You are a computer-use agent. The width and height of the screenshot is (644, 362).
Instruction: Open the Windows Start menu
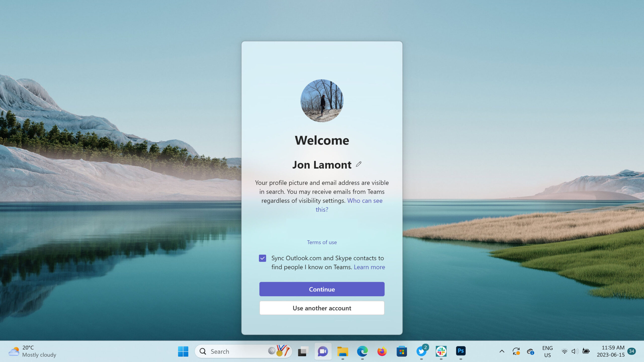coord(183,351)
